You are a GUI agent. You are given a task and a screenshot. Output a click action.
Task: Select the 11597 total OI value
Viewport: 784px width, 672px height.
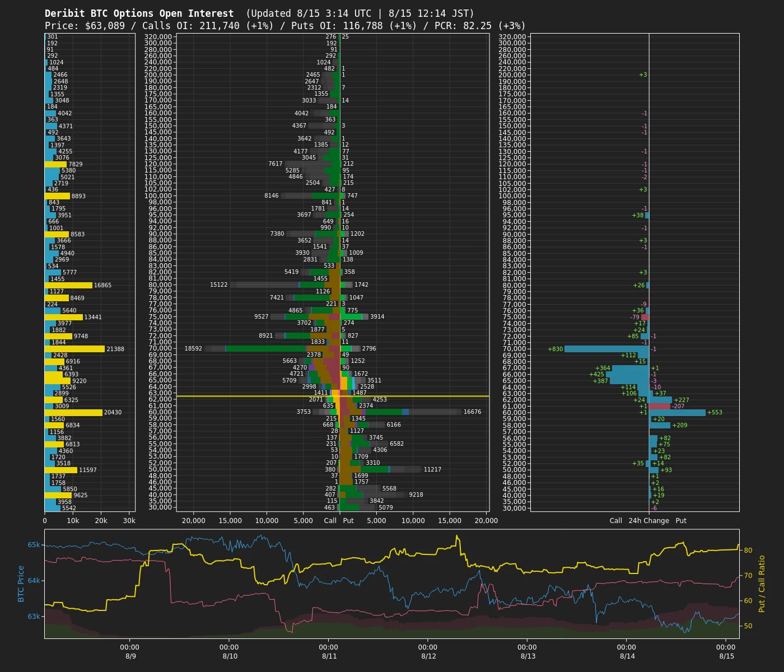click(x=88, y=470)
